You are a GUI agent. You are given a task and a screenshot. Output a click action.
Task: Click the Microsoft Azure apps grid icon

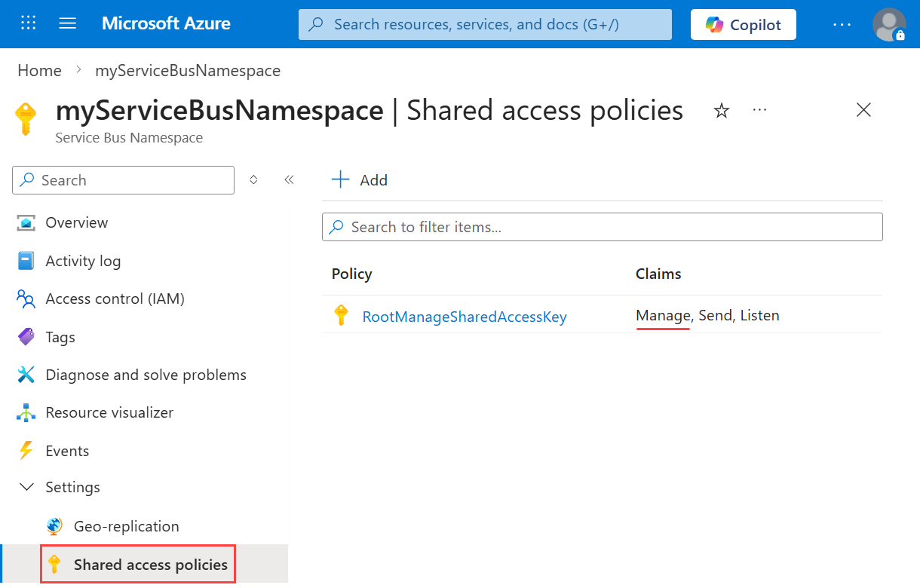(x=28, y=23)
